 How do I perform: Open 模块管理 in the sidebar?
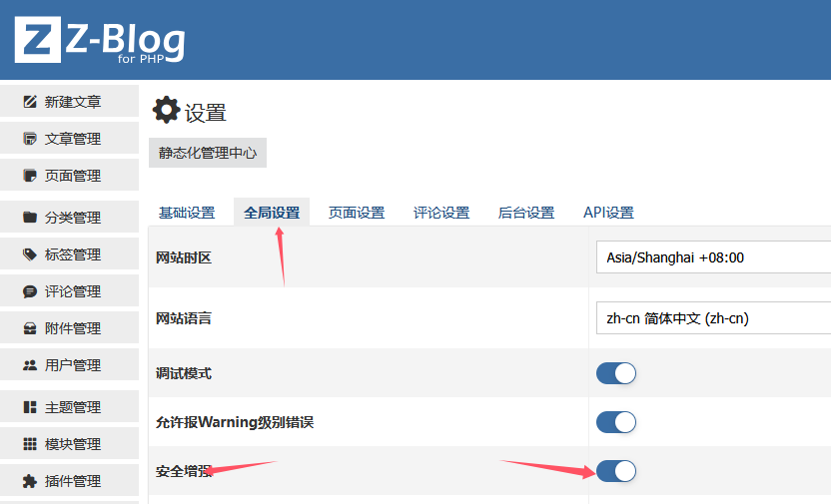(70, 444)
